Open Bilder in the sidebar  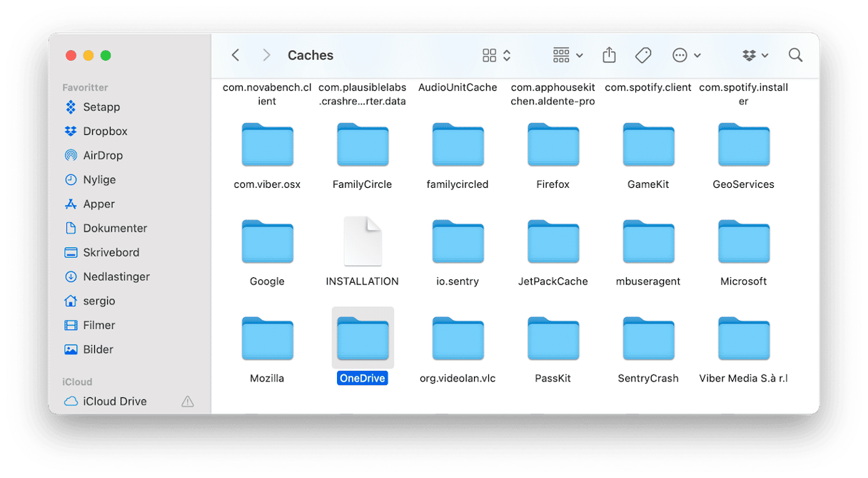tap(89, 350)
